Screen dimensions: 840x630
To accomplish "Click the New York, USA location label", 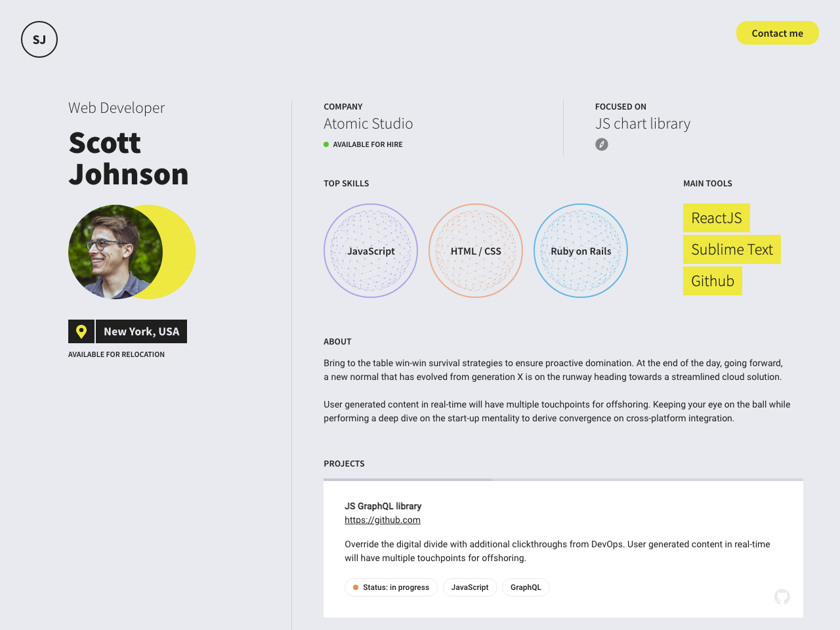I will pyautogui.click(x=141, y=331).
